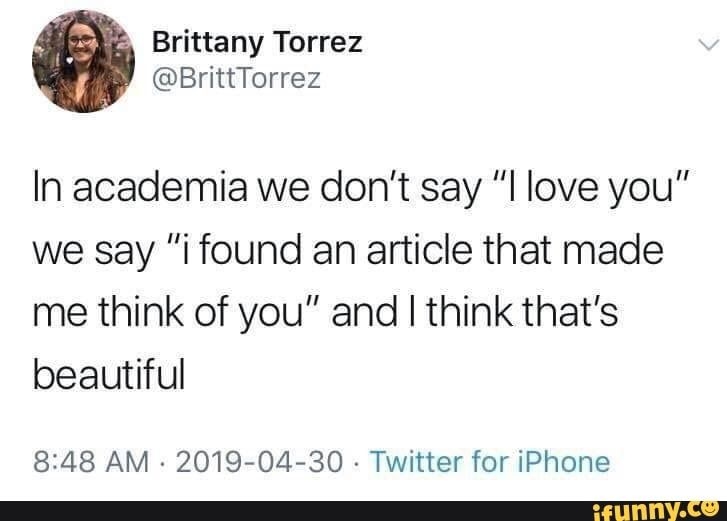The width and height of the screenshot is (727, 521).
Task: Visit the @BrittTorrez handle
Action: pyautogui.click(x=236, y=77)
